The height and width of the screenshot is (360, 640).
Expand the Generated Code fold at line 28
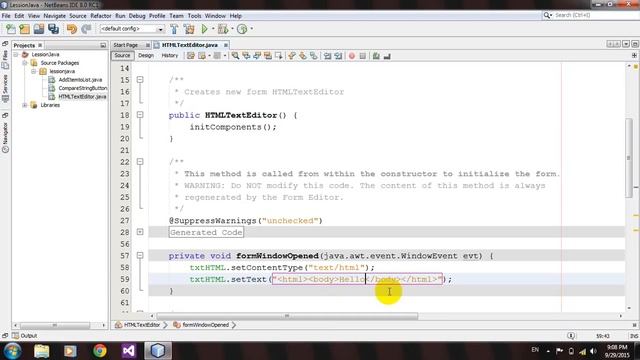[x=140, y=232]
